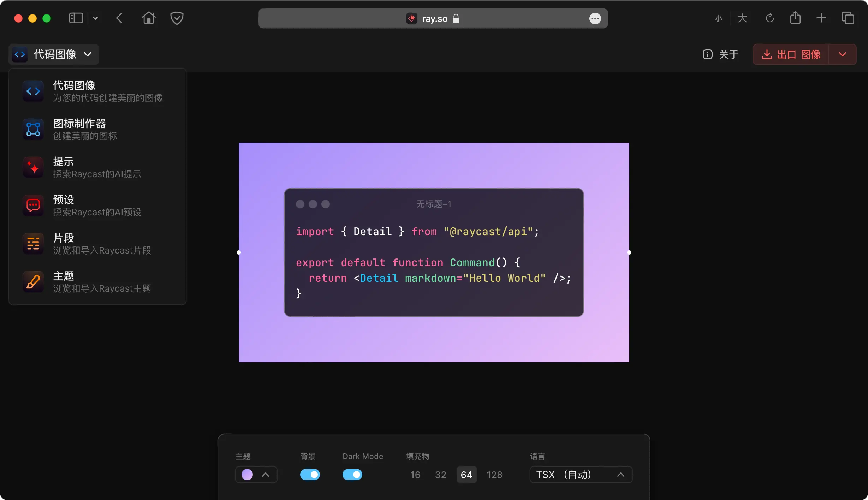Click the red sparkle prompts icon
Viewport: 868px width, 500px height.
(33, 167)
